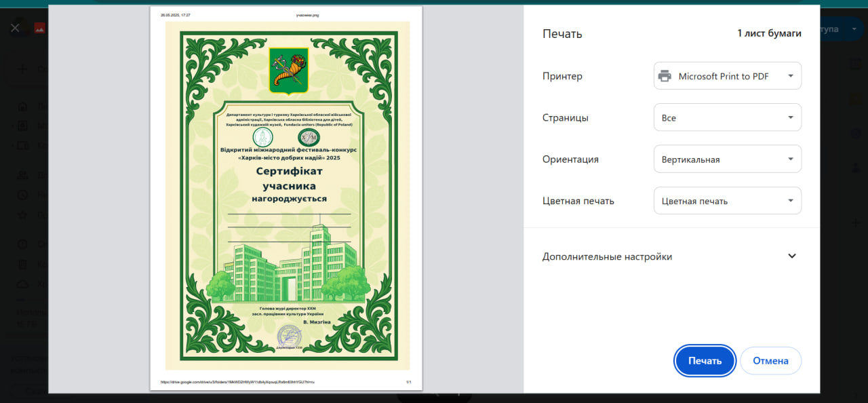Open the Страницы dropdown set to Все

click(x=728, y=117)
